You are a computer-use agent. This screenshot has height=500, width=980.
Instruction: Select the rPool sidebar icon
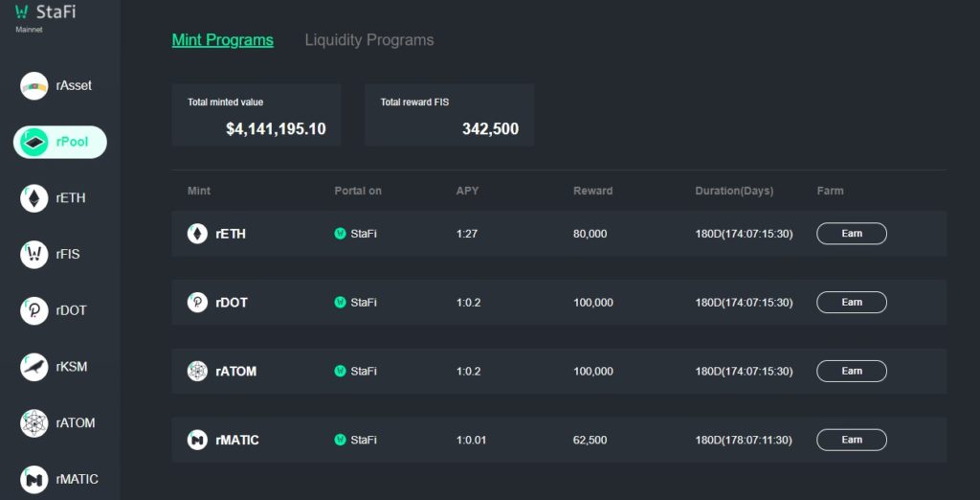33,142
